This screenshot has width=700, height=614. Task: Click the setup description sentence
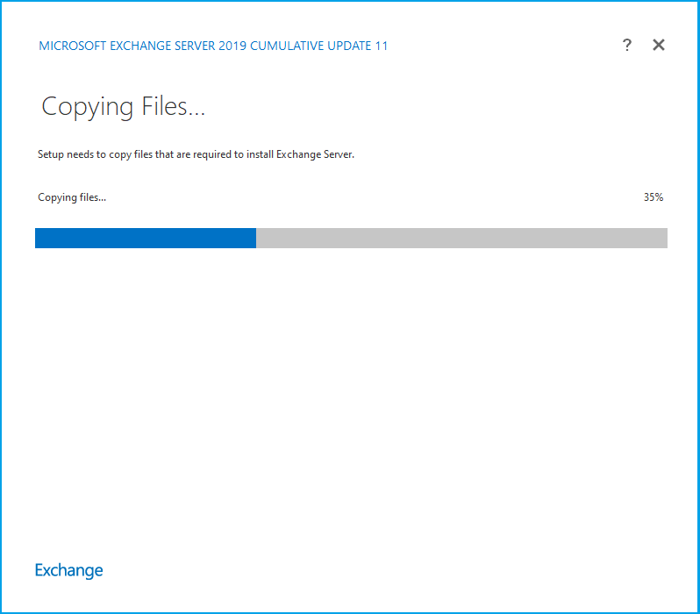(196, 154)
